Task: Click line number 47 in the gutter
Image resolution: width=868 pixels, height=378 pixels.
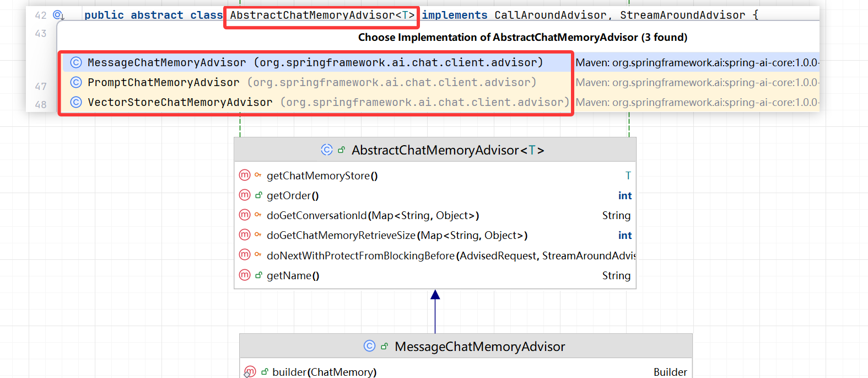Action: [x=41, y=87]
